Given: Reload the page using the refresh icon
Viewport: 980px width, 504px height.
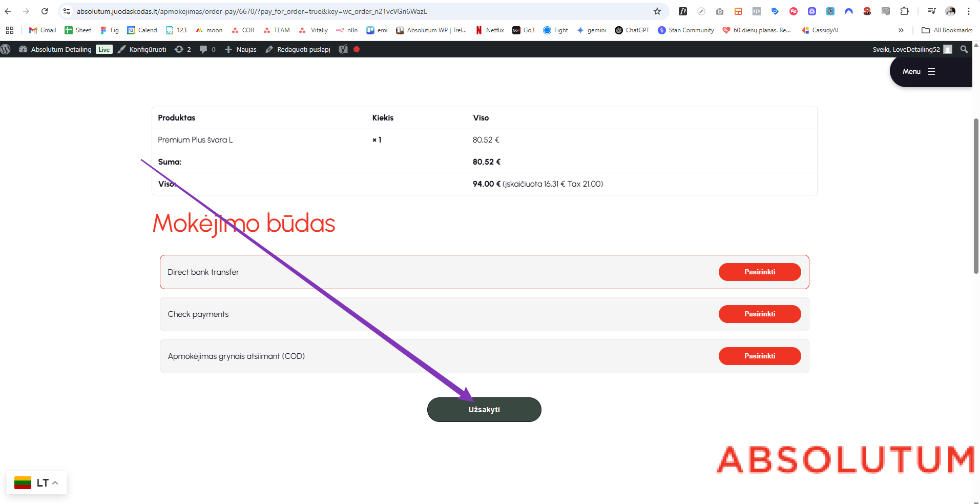Looking at the screenshot, I should point(45,11).
